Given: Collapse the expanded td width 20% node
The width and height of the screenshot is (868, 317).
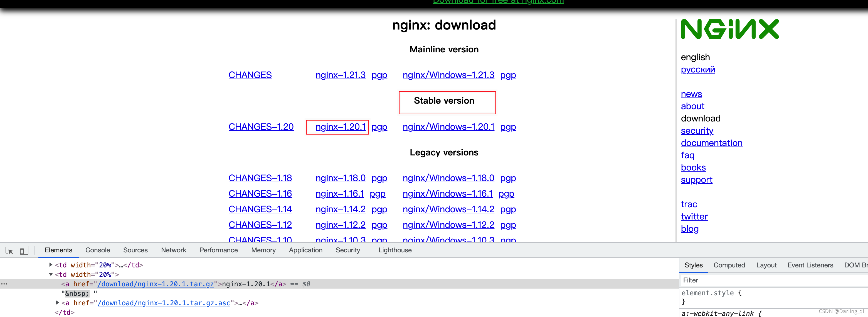Looking at the screenshot, I should tap(51, 274).
